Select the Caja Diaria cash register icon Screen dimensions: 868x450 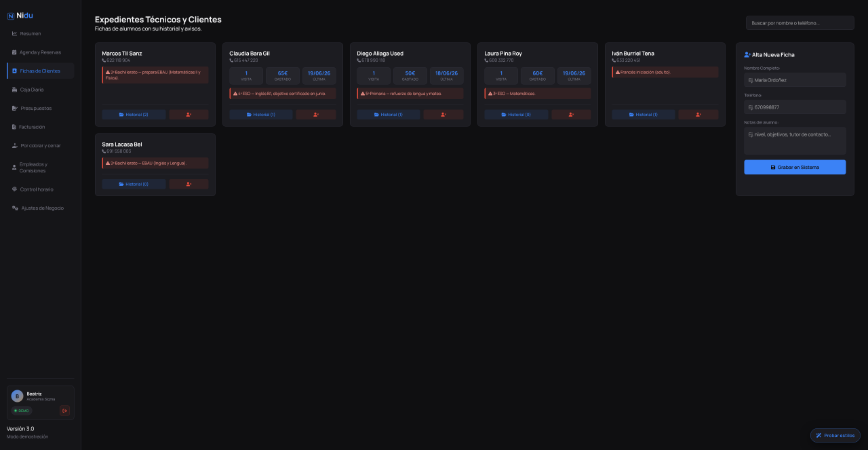(14, 90)
